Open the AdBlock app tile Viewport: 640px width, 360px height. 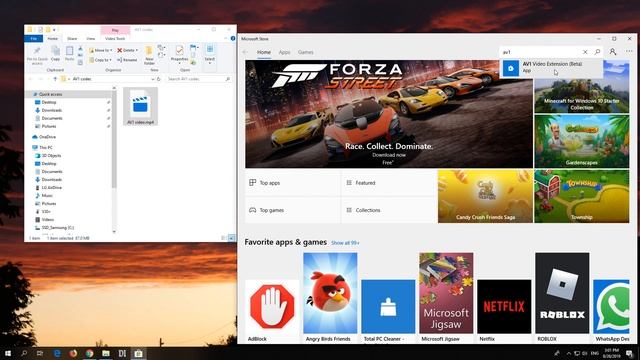coord(272,311)
